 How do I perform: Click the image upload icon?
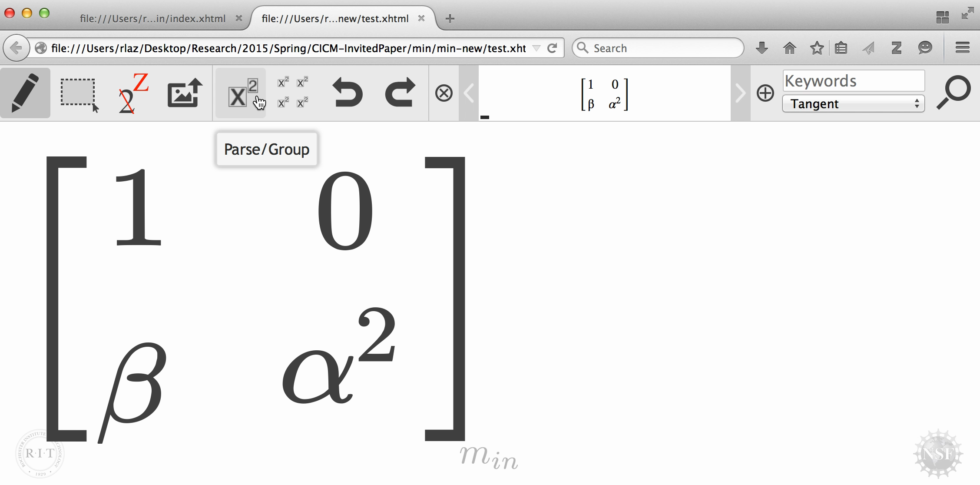[x=185, y=93]
